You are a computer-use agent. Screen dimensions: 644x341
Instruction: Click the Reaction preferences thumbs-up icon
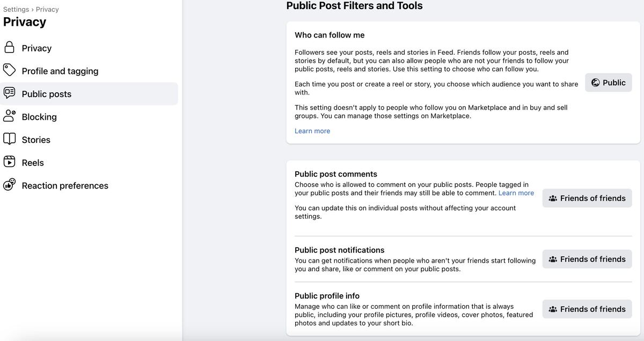point(9,185)
